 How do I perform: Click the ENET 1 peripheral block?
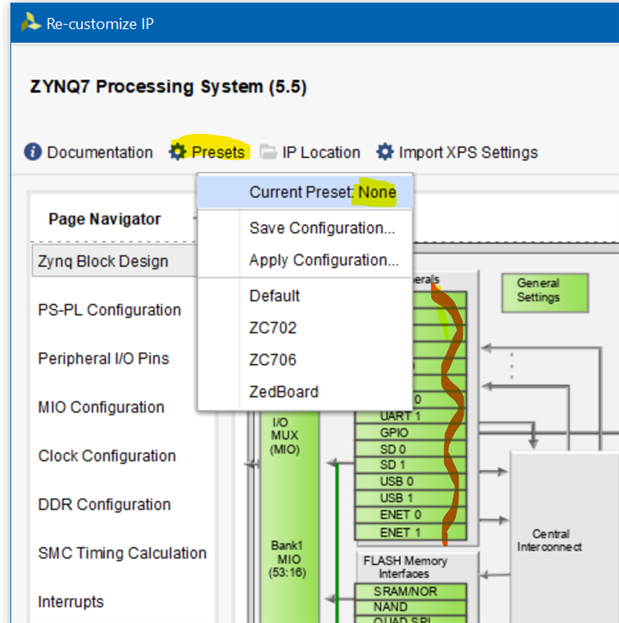point(410,532)
